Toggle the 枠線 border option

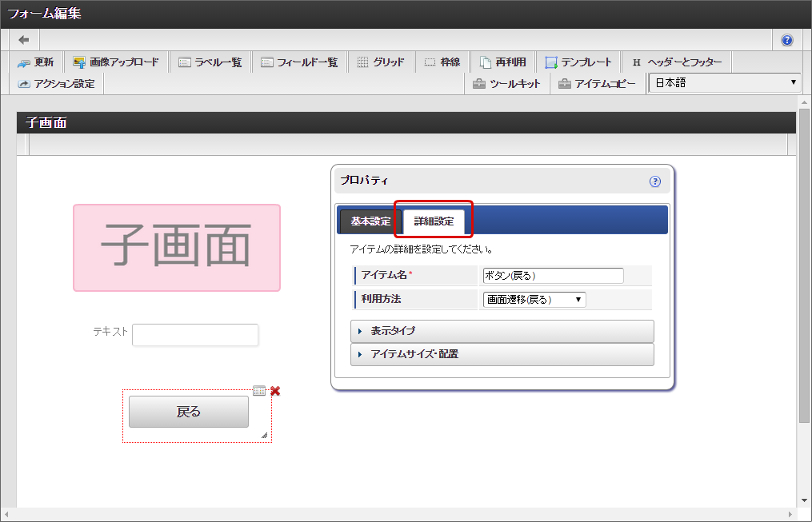point(442,62)
